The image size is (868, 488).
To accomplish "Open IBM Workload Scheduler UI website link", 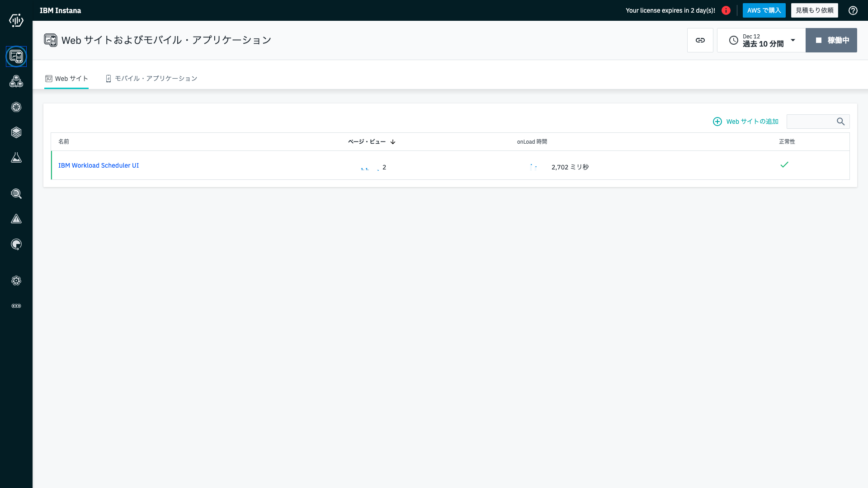I will (x=99, y=165).
